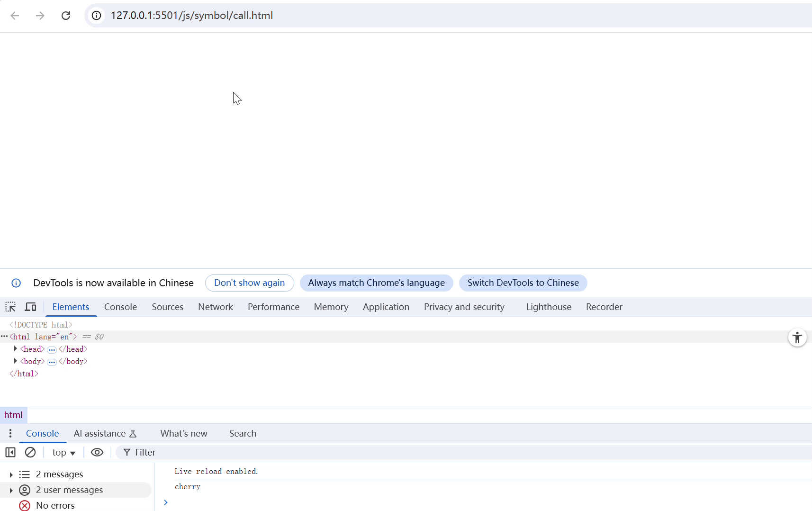Clear the console output
Viewport: 812px width, 511px height.
pos(30,453)
